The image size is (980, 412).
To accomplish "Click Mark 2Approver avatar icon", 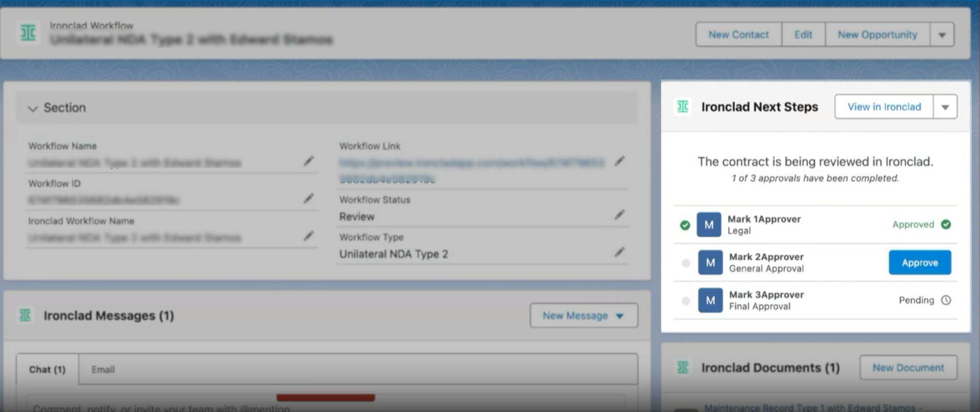I will (710, 262).
